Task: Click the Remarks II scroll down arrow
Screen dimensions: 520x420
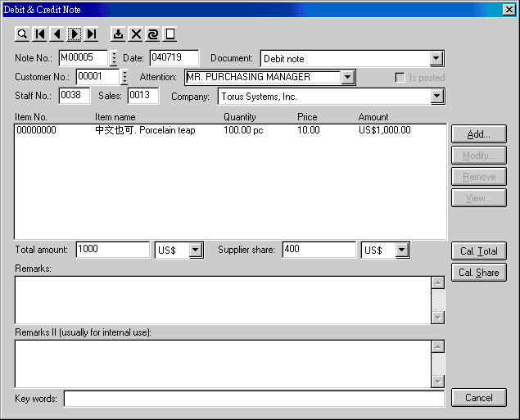Action: coord(438,382)
